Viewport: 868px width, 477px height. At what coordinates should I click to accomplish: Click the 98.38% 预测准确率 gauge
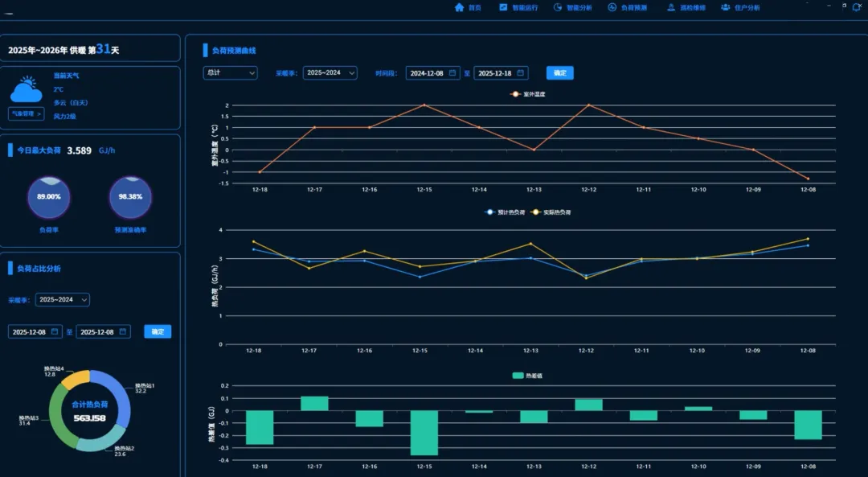tap(130, 197)
